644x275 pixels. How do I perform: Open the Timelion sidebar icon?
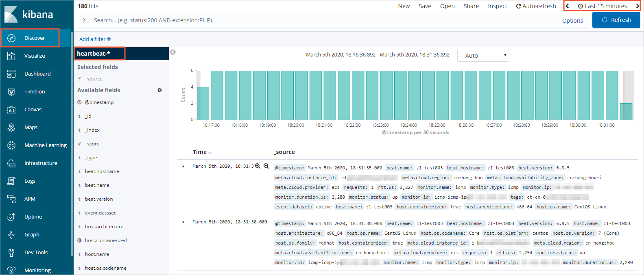[x=11, y=91]
